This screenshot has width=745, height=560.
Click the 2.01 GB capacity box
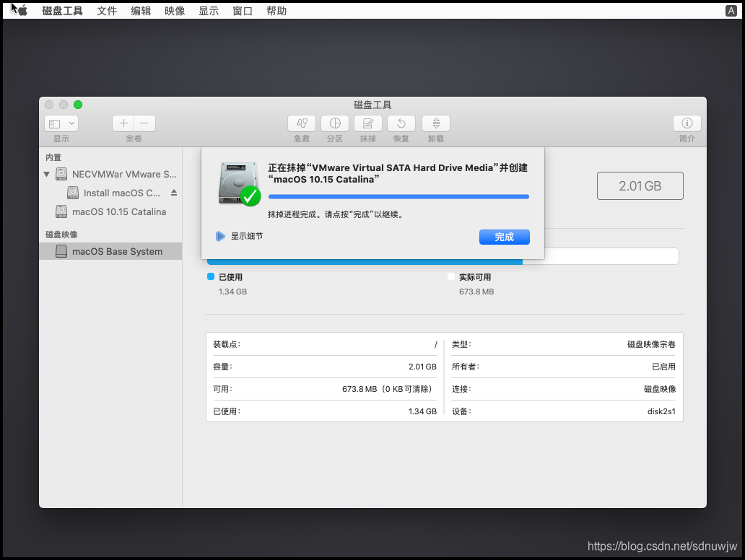coord(640,185)
